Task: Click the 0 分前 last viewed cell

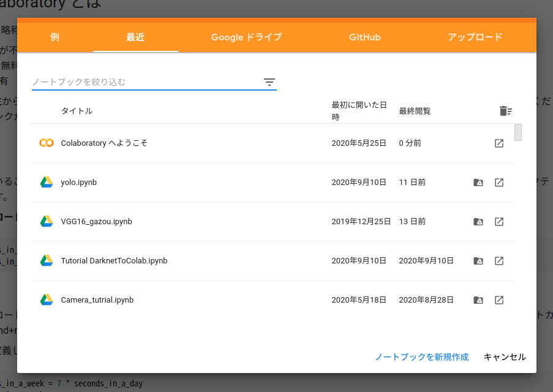Action: click(x=410, y=143)
